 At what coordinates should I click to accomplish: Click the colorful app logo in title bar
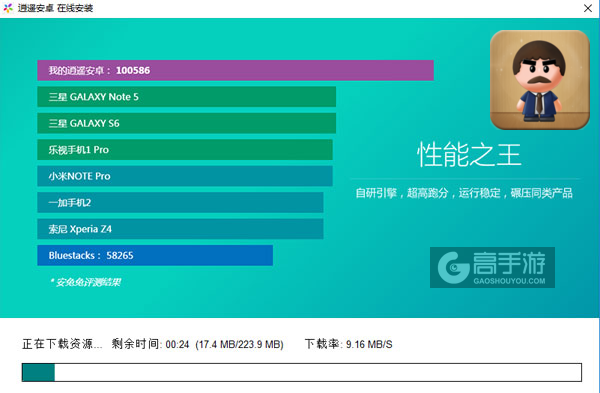(8, 8)
